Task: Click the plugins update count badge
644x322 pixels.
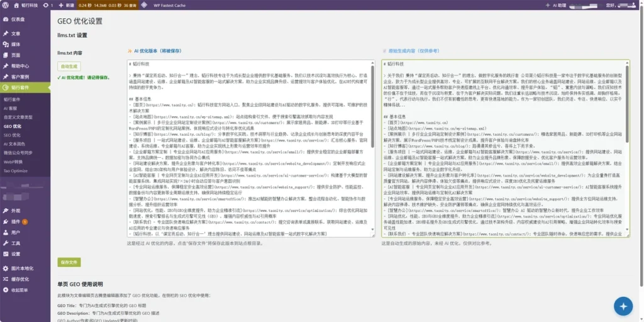Action: pyautogui.click(x=25, y=222)
